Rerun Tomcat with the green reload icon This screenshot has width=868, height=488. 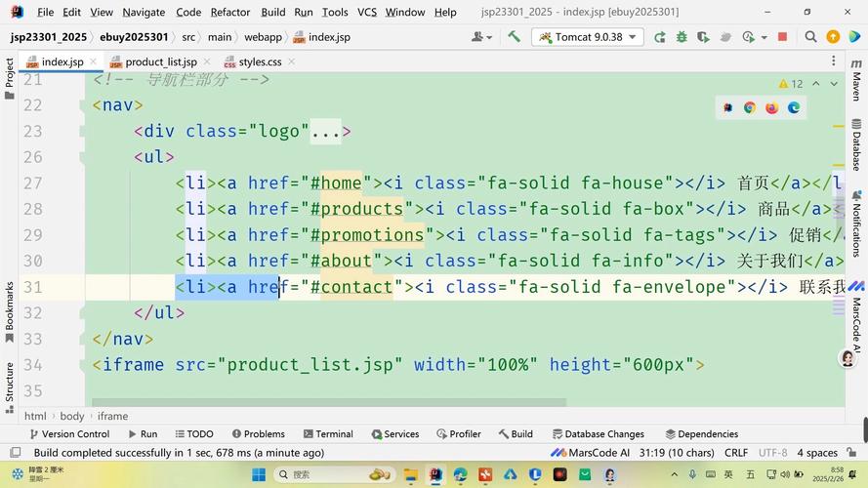pyautogui.click(x=660, y=37)
